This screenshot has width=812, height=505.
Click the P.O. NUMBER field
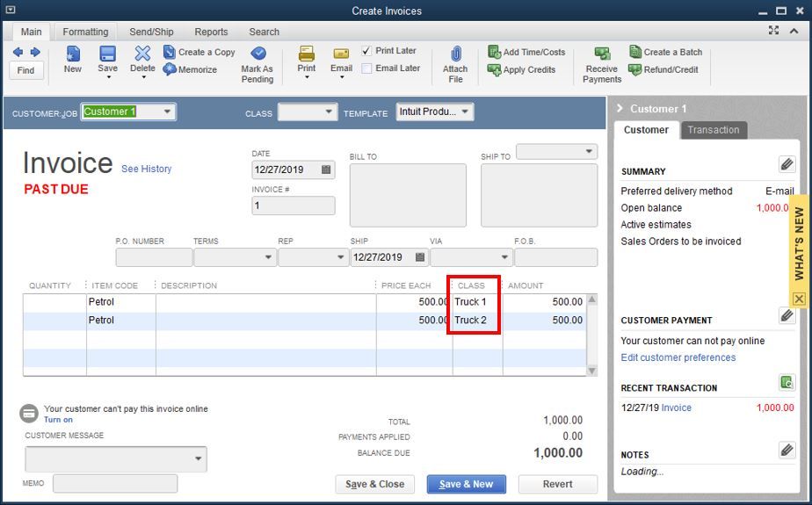[x=154, y=257]
